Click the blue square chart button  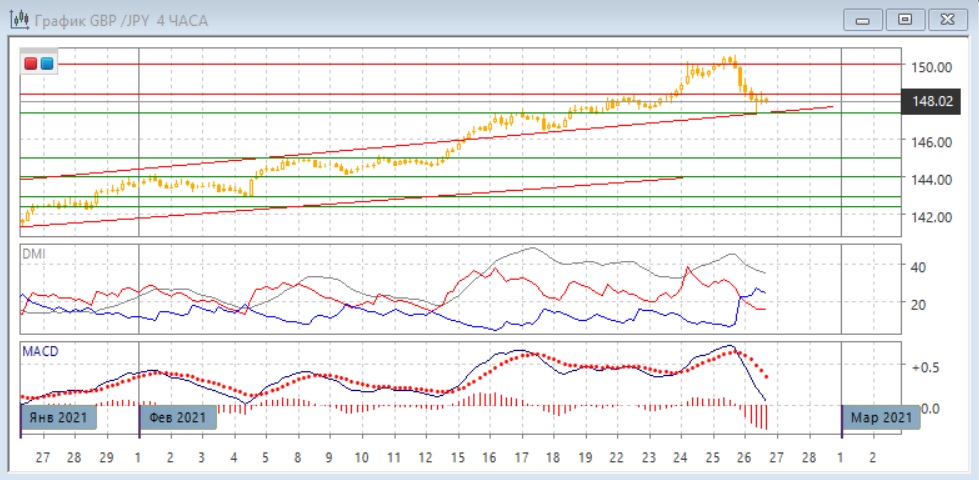pyautogui.click(x=47, y=64)
